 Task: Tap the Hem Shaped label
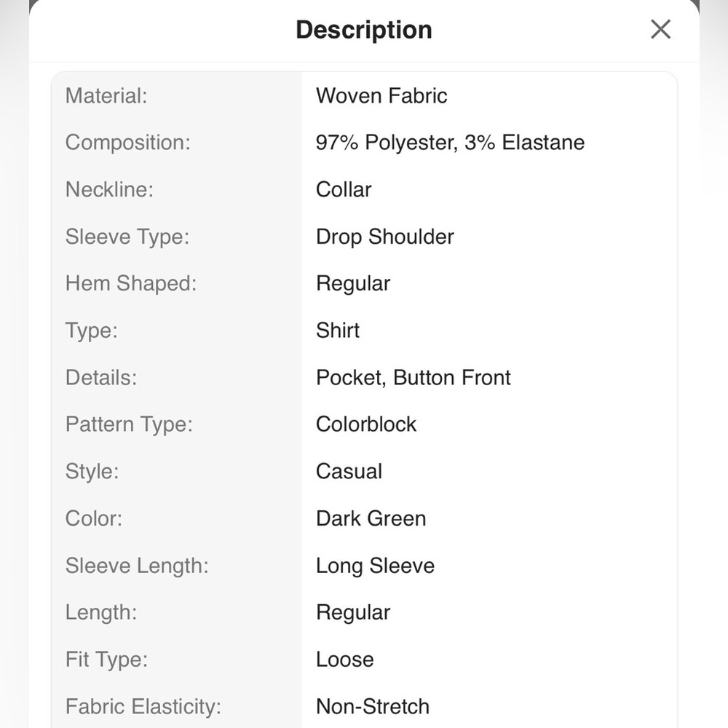pos(131,284)
